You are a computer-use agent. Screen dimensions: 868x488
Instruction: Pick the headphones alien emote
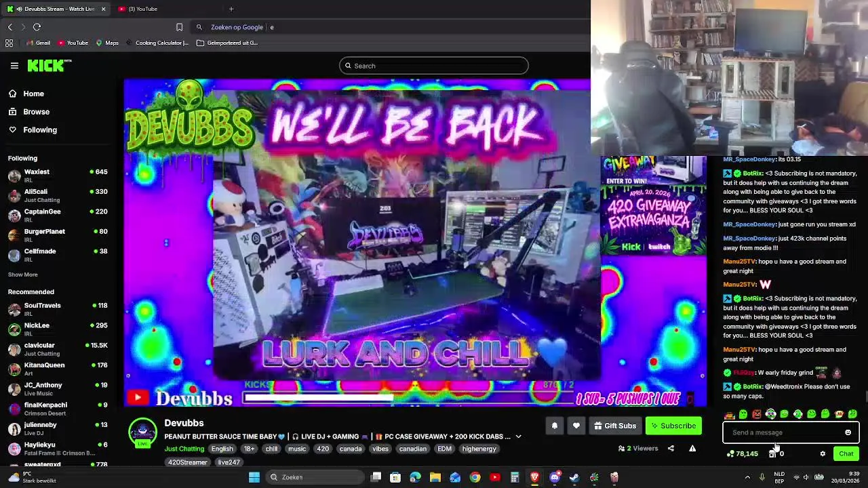[x=770, y=413]
